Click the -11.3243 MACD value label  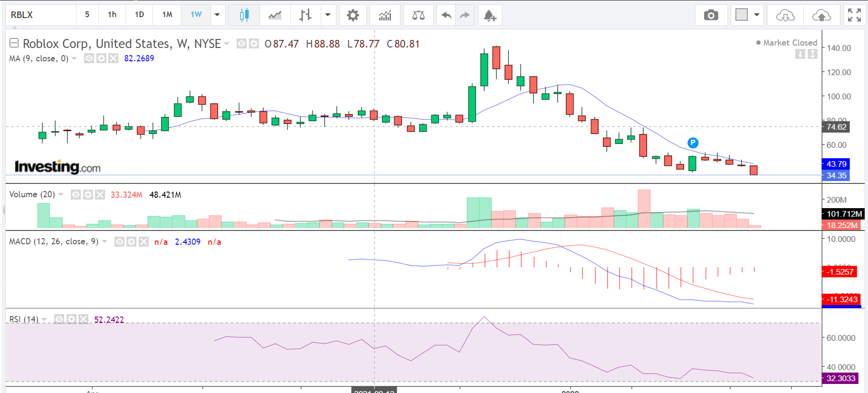pos(842,299)
